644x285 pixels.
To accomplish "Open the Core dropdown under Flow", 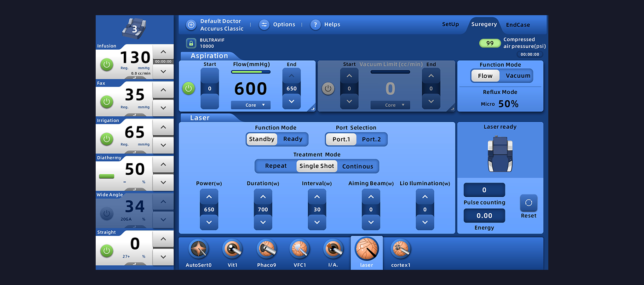I will tap(251, 105).
